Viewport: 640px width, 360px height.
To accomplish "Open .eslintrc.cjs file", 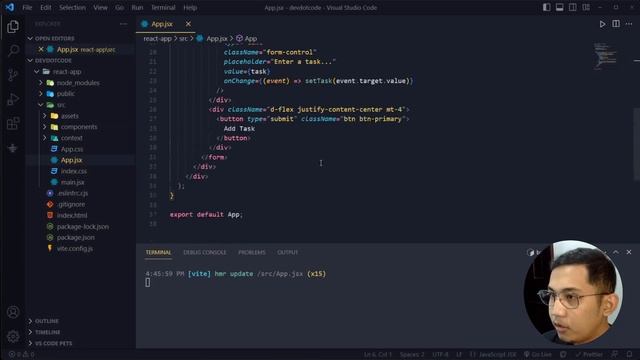I will tap(72, 193).
